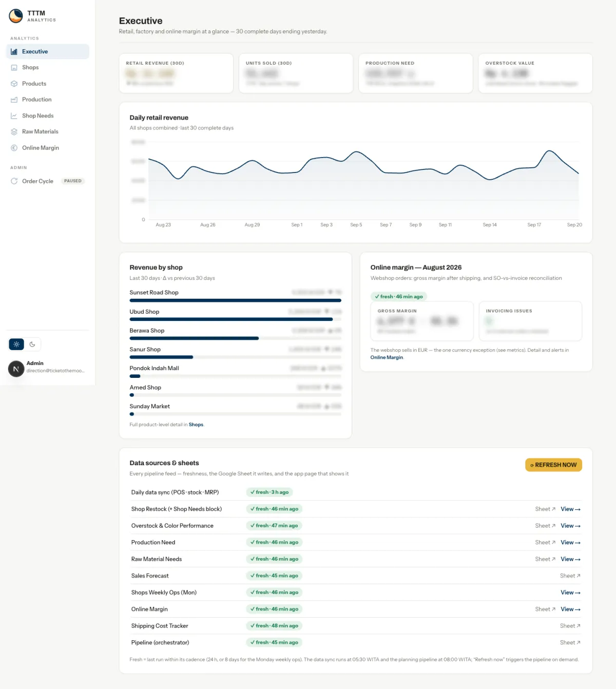Click the Executive bar-chart icon in sidebar

click(x=14, y=51)
